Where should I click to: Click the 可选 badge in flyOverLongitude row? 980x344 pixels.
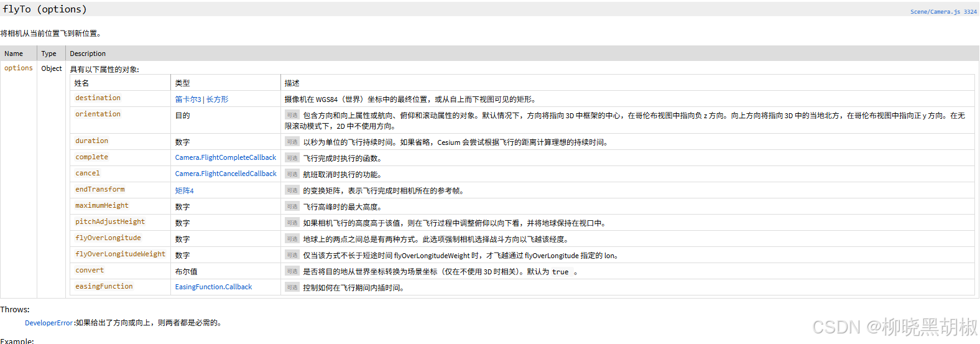click(x=292, y=239)
